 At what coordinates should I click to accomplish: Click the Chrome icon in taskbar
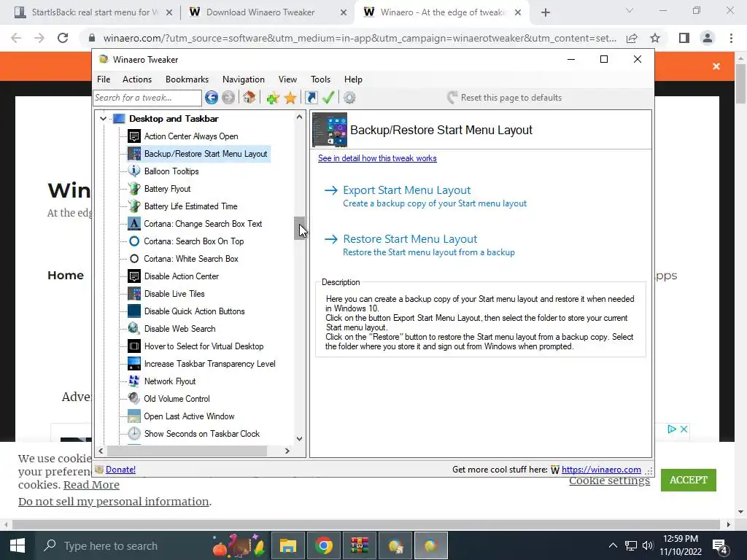click(x=324, y=545)
